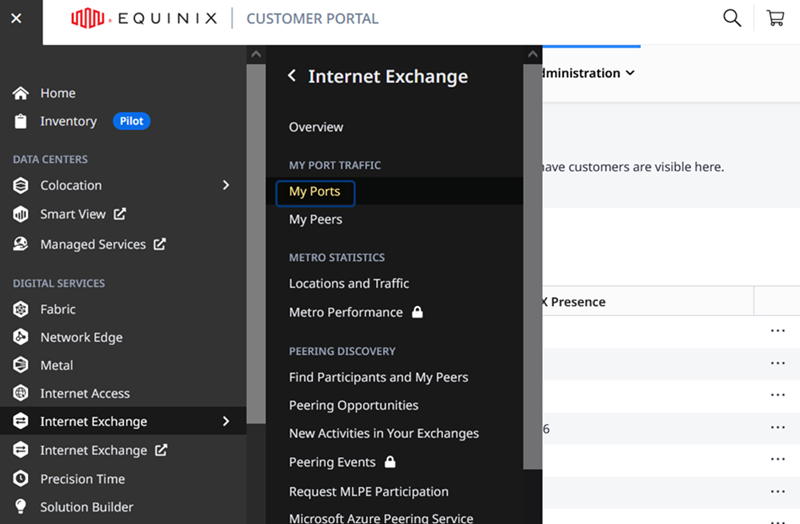Click the Colocation icon
Image resolution: width=800 pixels, height=524 pixels.
20,185
